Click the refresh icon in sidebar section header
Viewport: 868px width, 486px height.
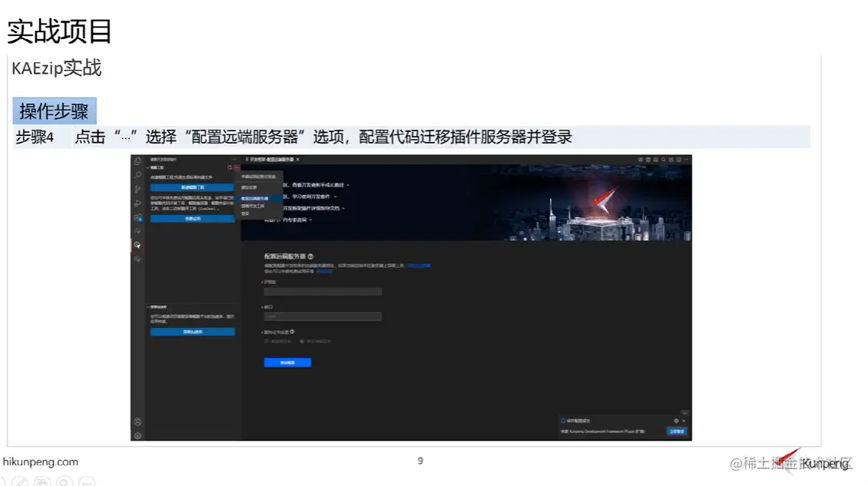(x=229, y=167)
